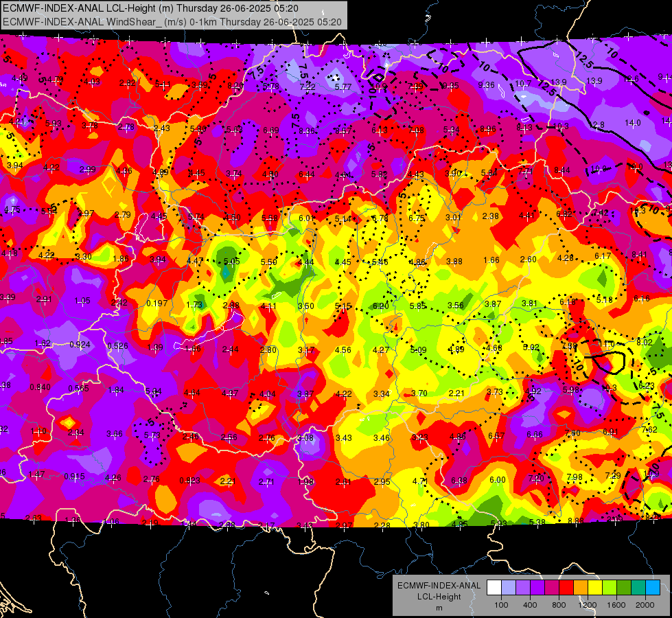
Task: Click the '3.01' data point
Action: click(453, 217)
